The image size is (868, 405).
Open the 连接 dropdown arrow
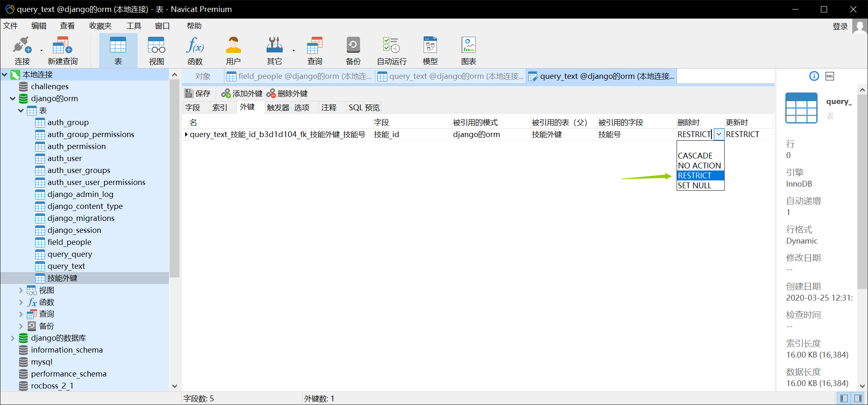coord(41,51)
